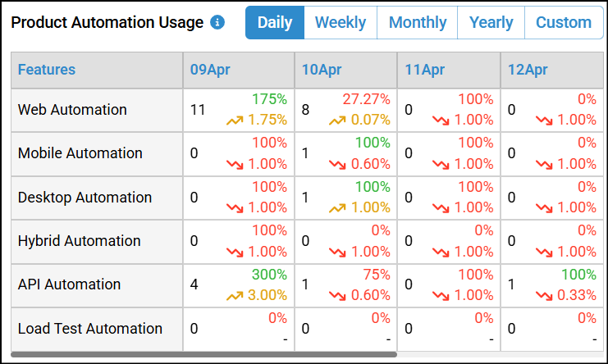Choose the Custom date range tab

pos(563,23)
